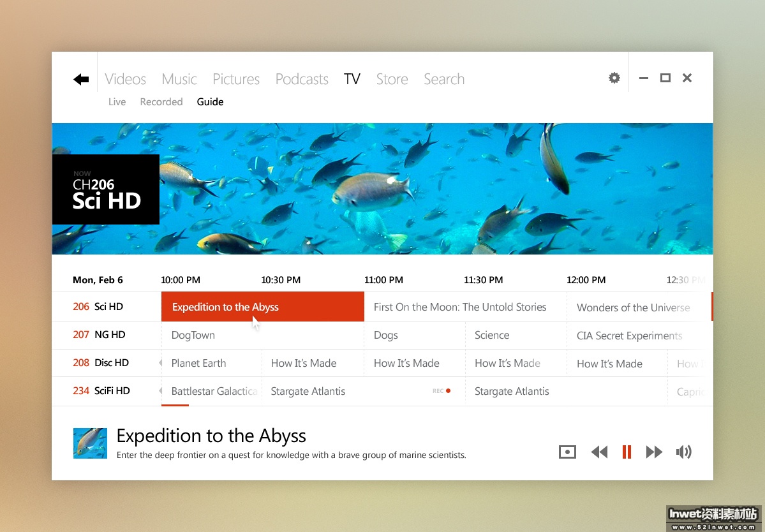Switch to Recorded sub-tab
Viewport: 765px width, 532px height.
click(x=161, y=102)
